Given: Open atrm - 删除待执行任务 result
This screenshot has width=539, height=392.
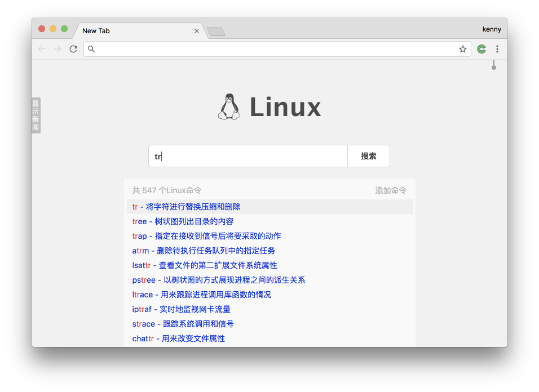Looking at the screenshot, I should click(269, 251).
